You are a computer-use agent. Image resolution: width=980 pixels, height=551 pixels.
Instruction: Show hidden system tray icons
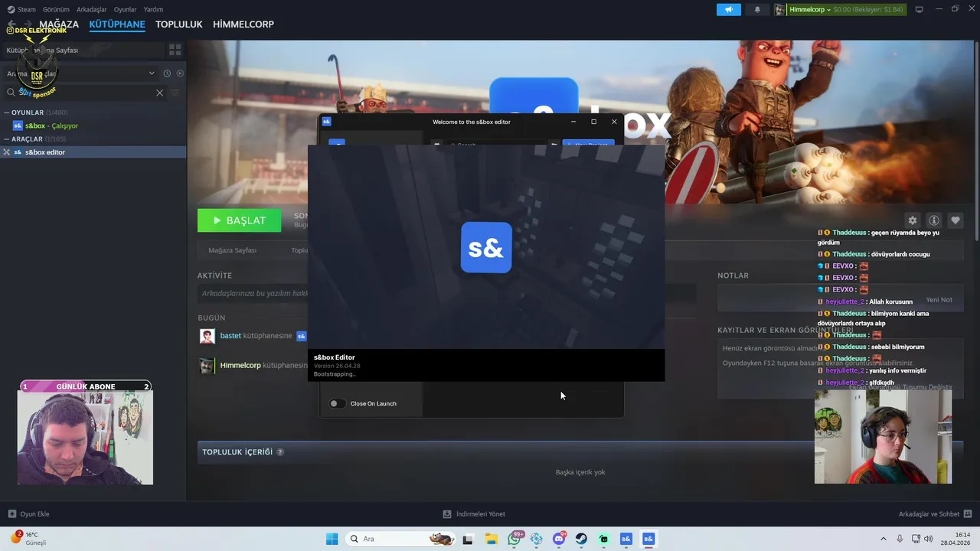[x=884, y=539]
